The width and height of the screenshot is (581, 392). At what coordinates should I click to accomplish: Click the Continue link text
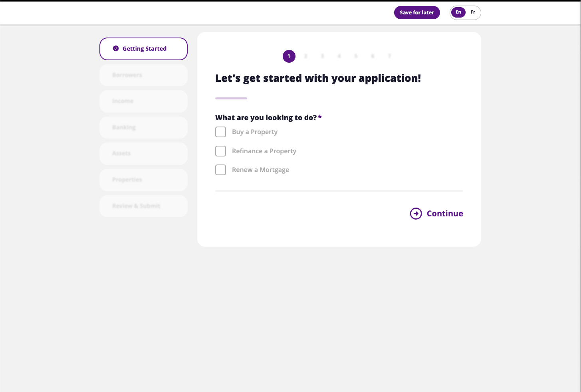[445, 214]
